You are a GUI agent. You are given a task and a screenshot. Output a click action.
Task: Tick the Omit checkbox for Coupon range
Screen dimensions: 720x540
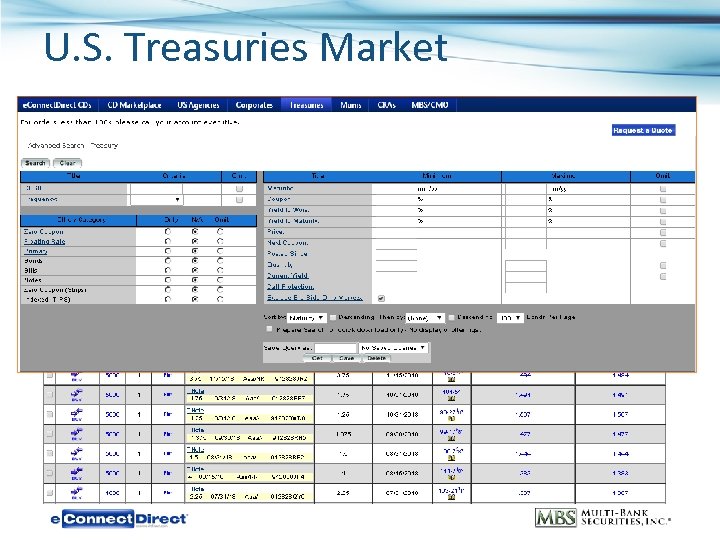pos(663,200)
